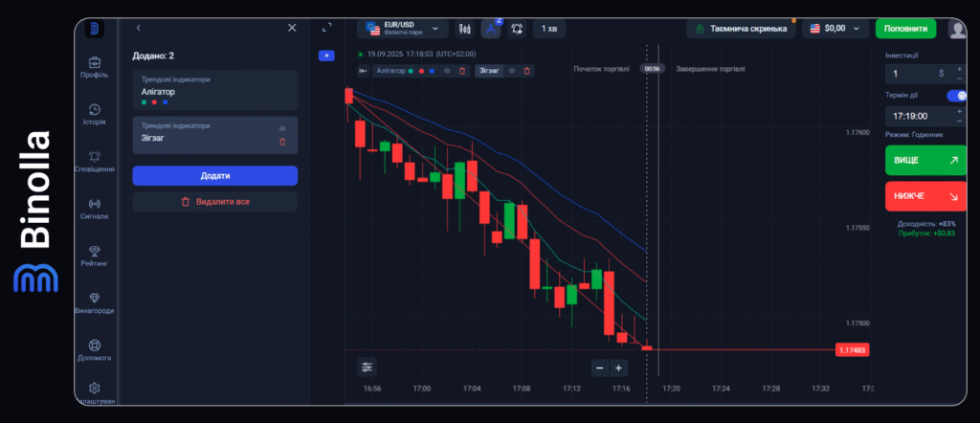
Task: Click the 1.17483 current price label
Action: [852, 350]
